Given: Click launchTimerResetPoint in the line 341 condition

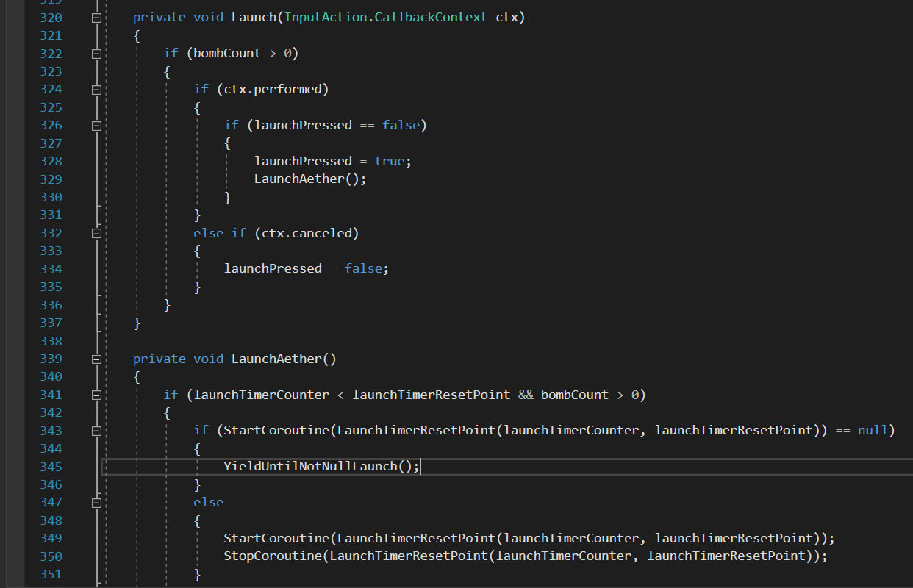Looking at the screenshot, I should pos(431,395).
